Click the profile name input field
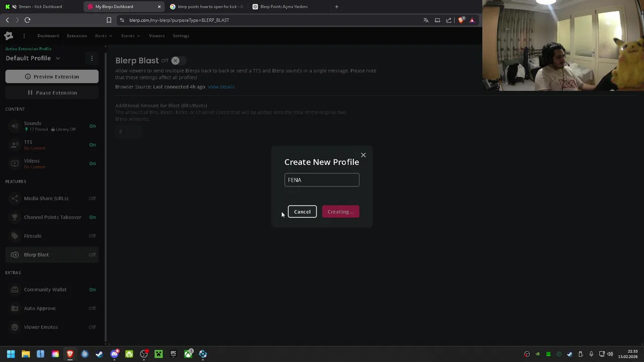This screenshot has height=362, width=644. click(x=322, y=180)
